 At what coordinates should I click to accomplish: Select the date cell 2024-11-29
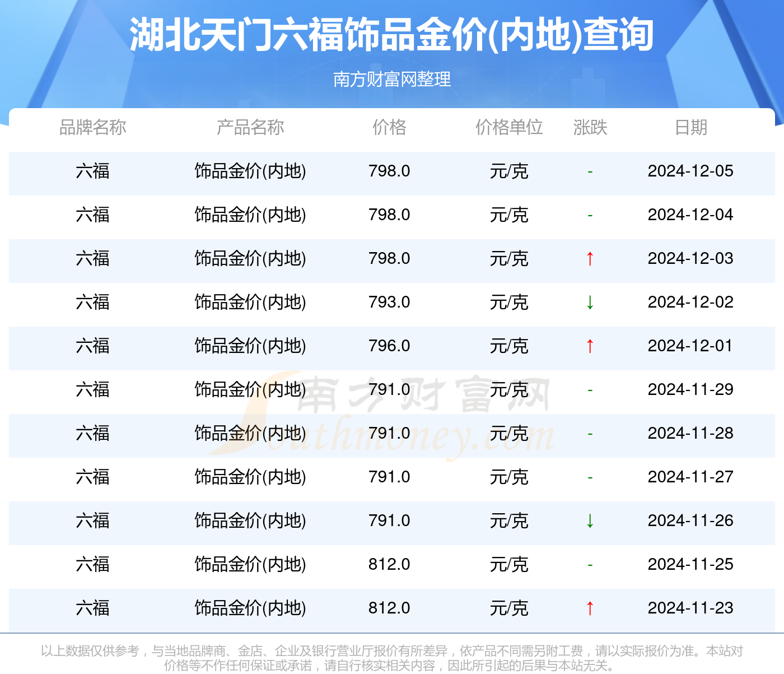[690, 389]
